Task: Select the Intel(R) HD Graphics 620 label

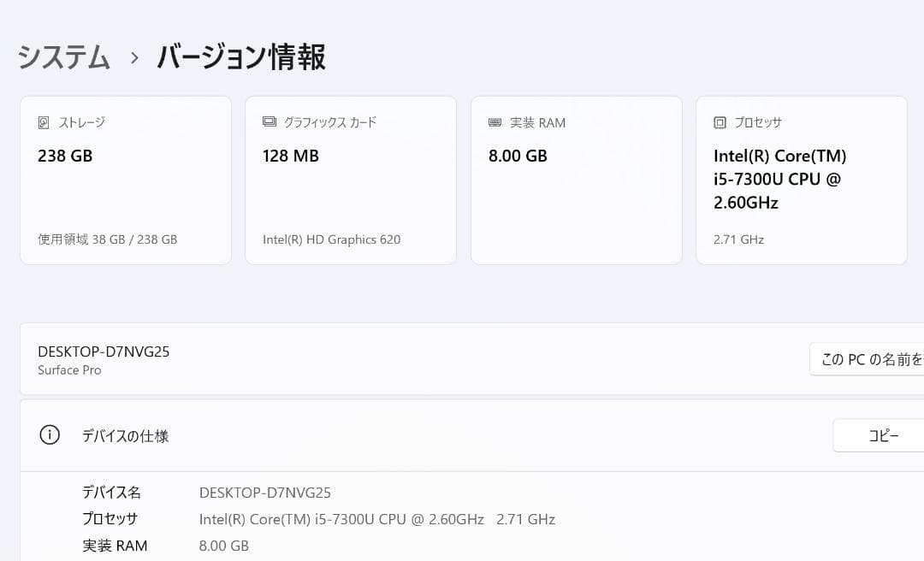Action: click(331, 239)
